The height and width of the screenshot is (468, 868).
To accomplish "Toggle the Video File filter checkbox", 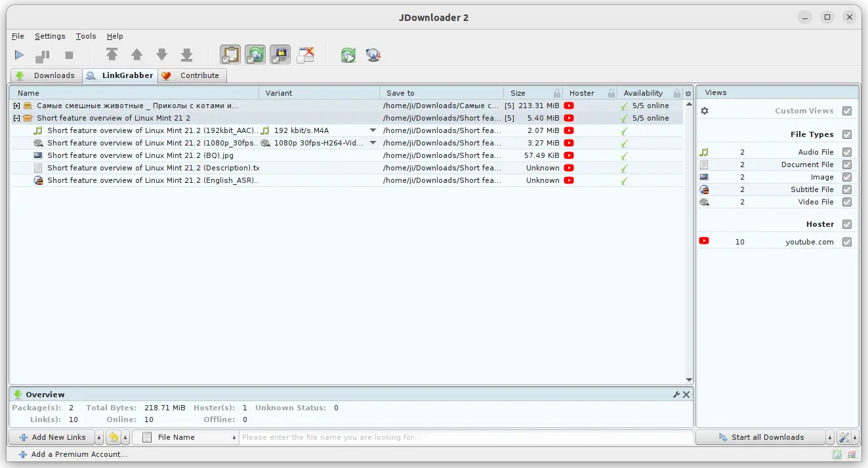I will [x=847, y=202].
